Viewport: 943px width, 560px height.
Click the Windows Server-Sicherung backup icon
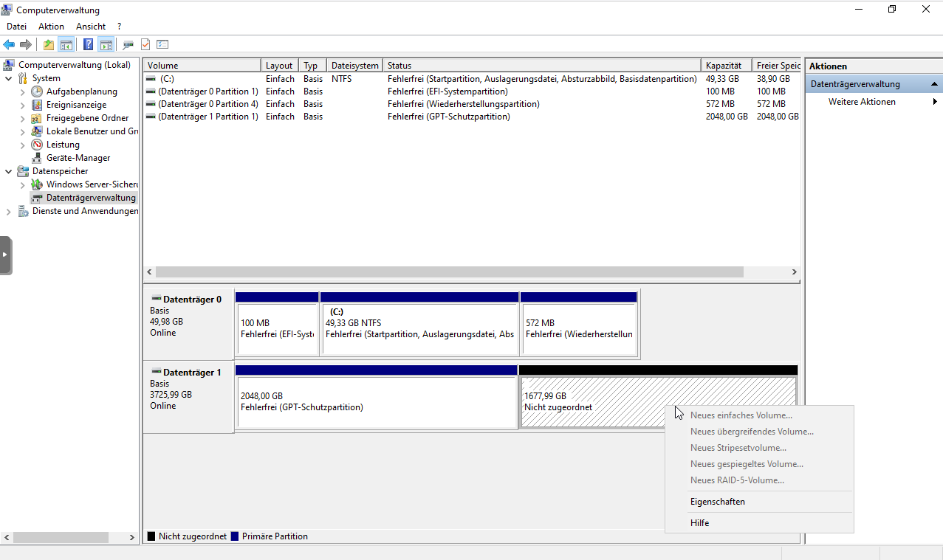(x=37, y=184)
